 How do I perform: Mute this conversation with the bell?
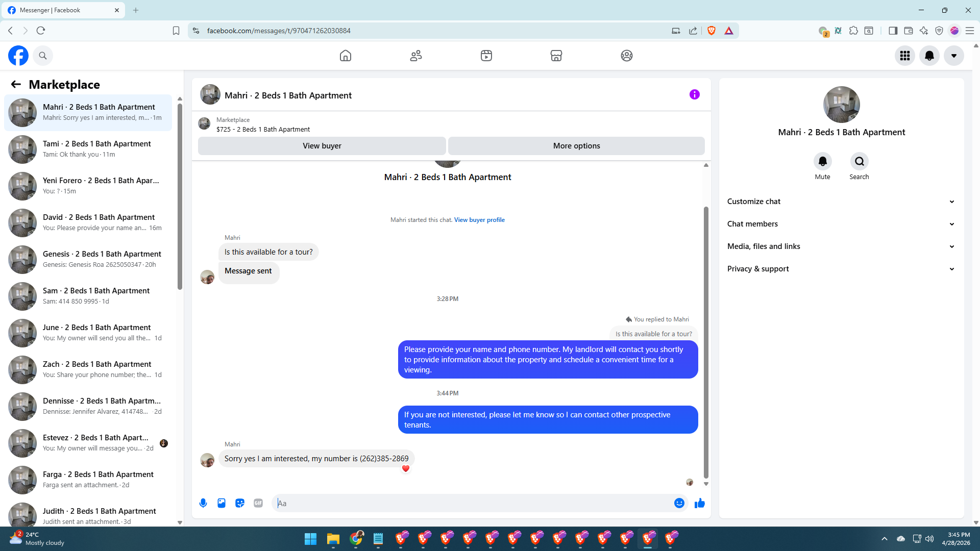[x=822, y=162]
